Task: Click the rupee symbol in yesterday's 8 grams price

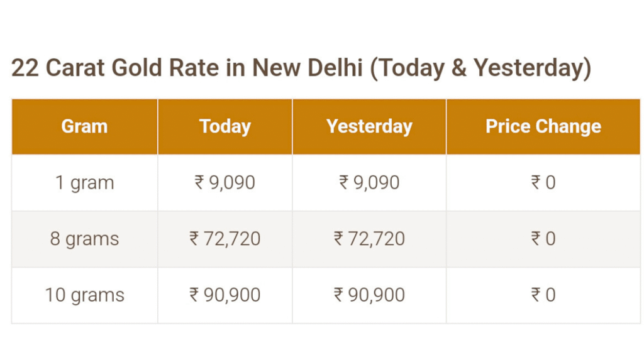Action: point(338,239)
